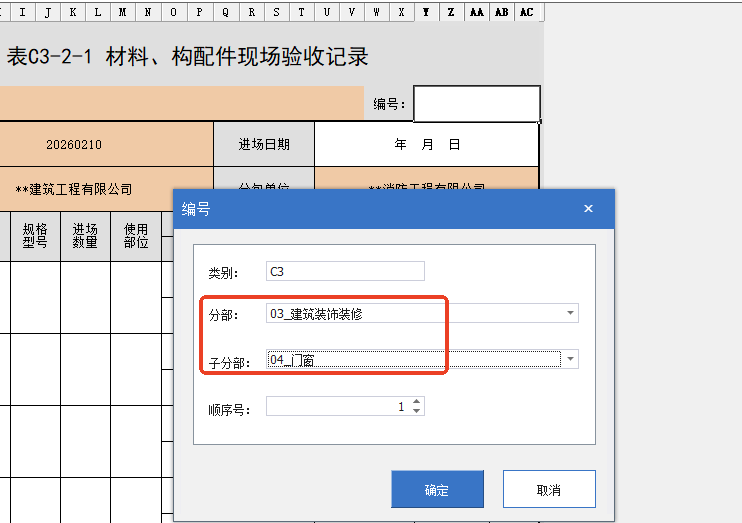Confirm with the 确定 button
Screen dimensions: 742x523
click(437, 490)
